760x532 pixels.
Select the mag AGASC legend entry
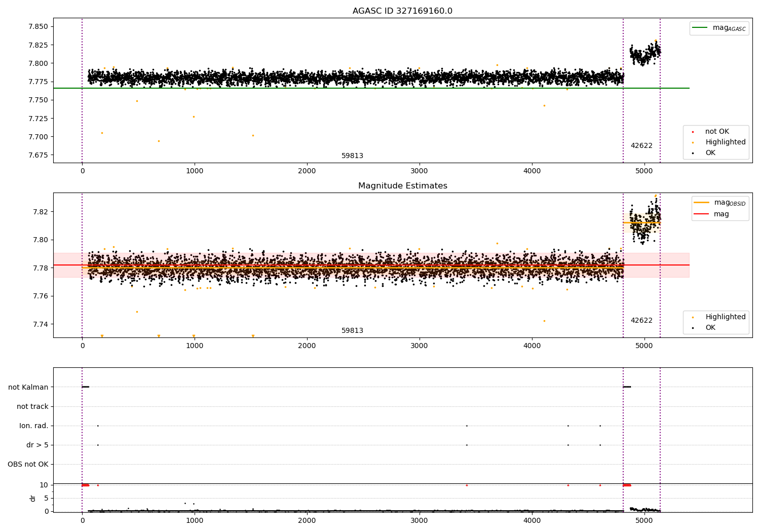click(719, 28)
